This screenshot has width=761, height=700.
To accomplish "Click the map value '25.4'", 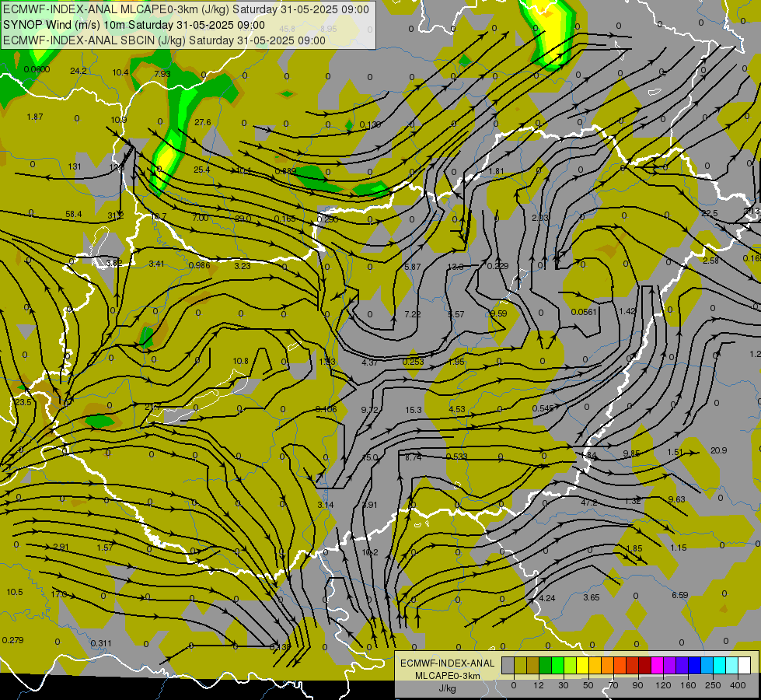I will pos(201,170).
